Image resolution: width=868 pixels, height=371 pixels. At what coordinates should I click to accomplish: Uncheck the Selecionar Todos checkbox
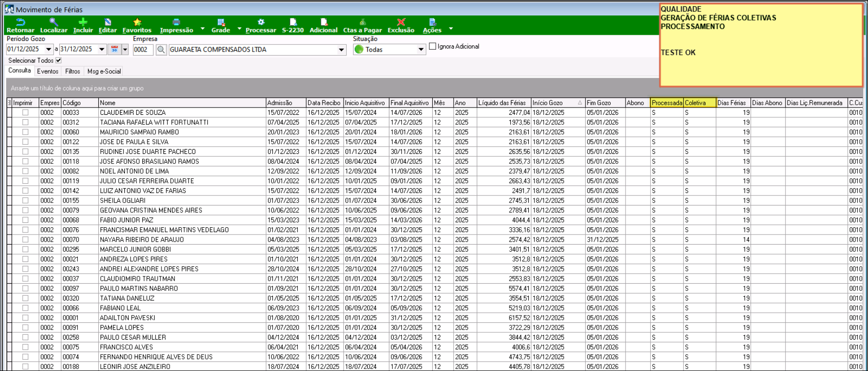pyautogui.click(x=58, y=60)
